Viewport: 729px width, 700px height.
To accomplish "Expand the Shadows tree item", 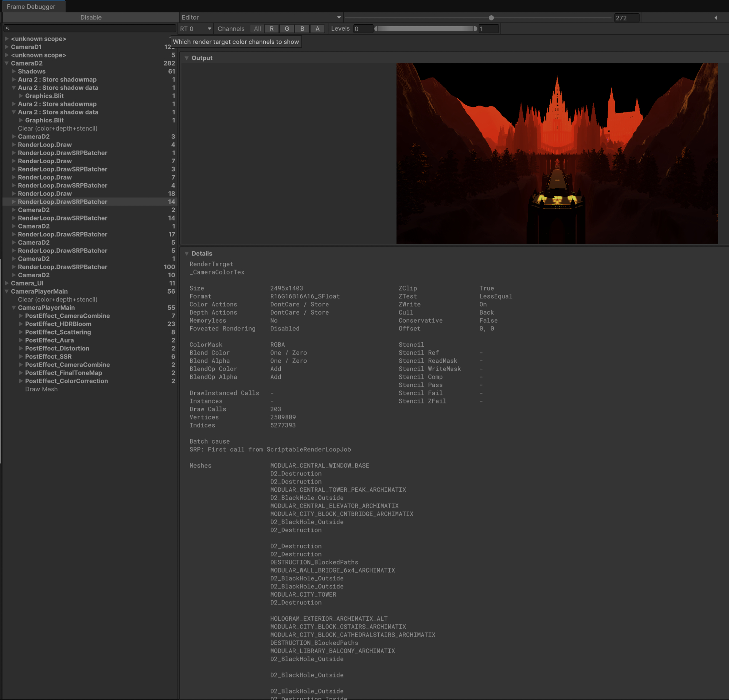I will [x=14, y=71].
